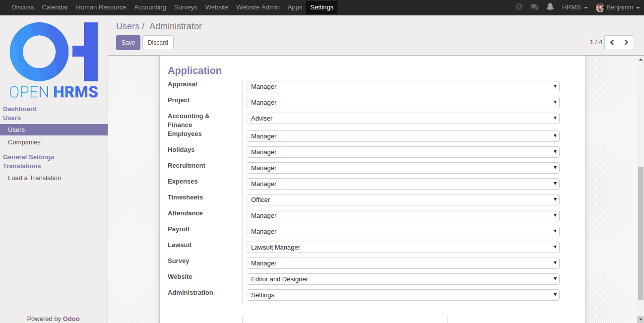The width and height of the screenshot is (644, 323).
Task: Click the @ mentions icon
Action: (x=519, y=7)
